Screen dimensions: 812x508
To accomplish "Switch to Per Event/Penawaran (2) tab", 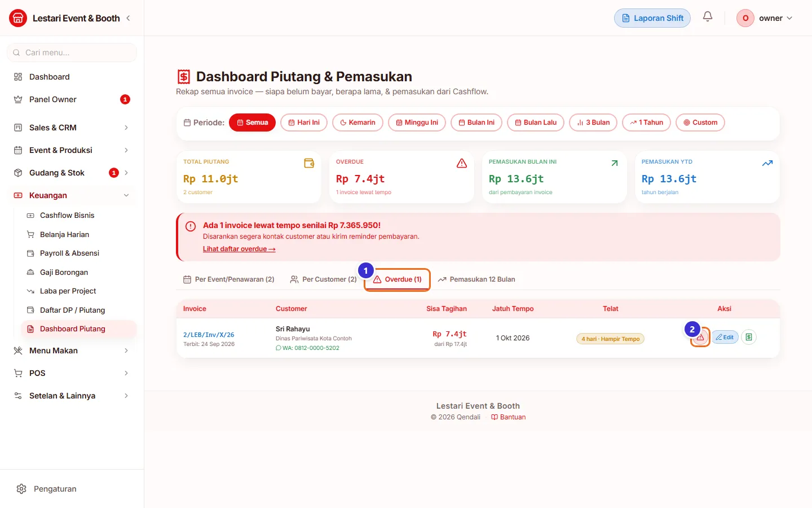I will click(x=229, y=279).
